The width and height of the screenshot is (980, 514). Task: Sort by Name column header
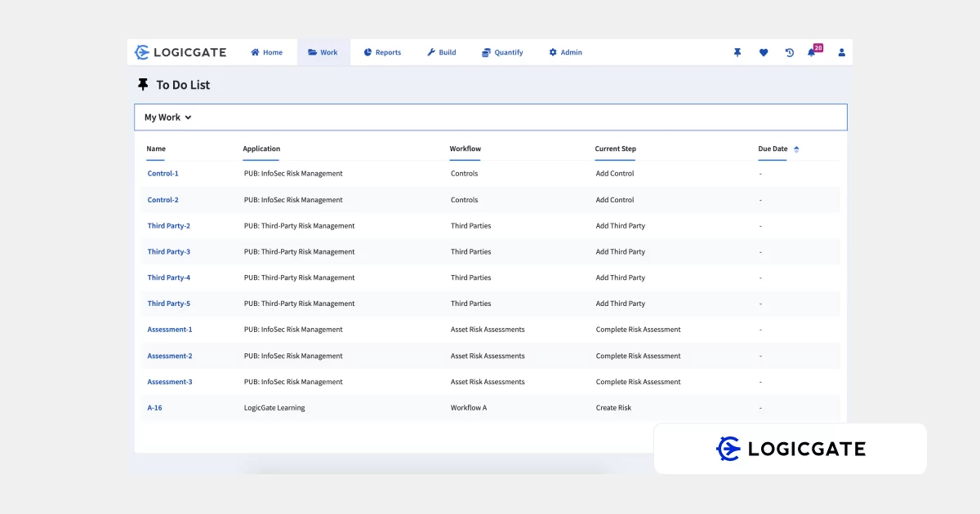156,148
